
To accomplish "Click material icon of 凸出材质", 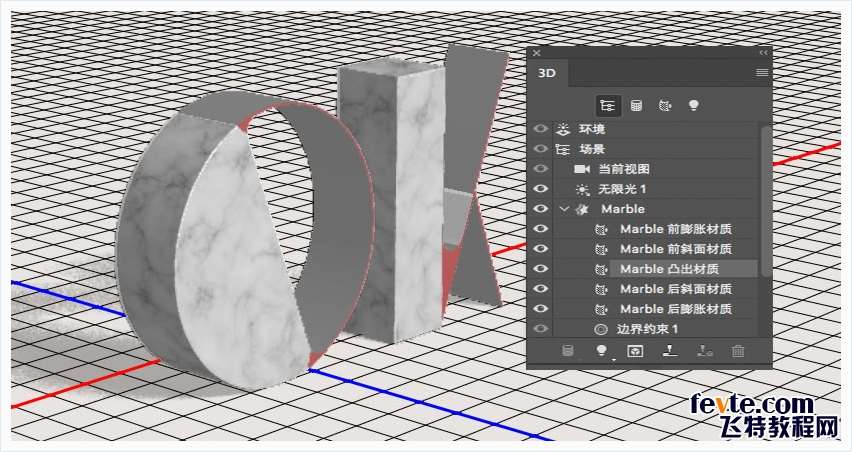I will 601,269.
